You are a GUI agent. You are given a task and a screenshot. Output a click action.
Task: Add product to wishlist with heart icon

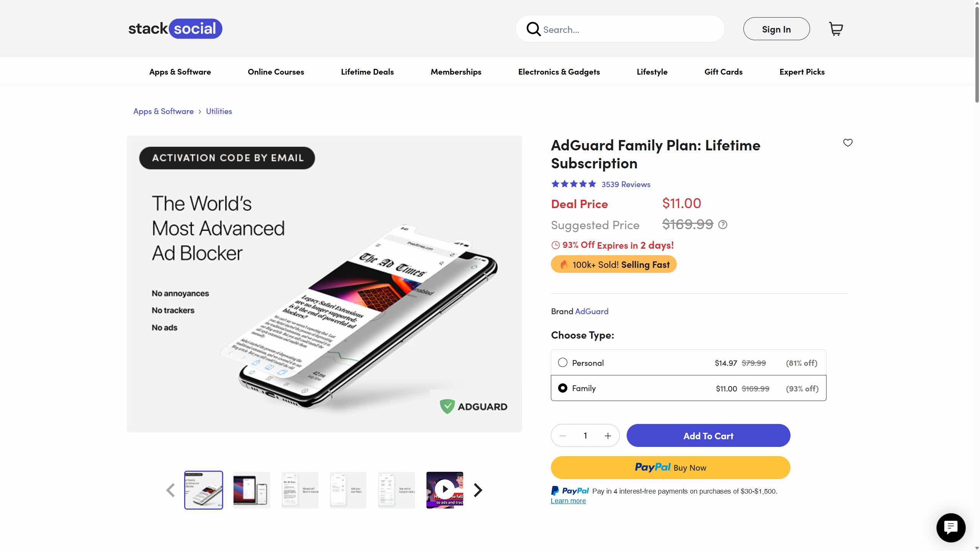click(848, 143)
